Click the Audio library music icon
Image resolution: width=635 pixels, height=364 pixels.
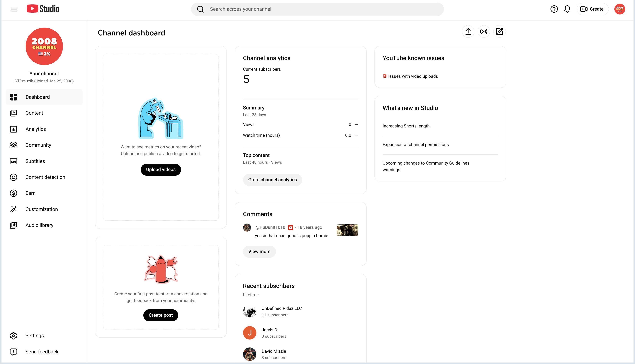point(14,225)
